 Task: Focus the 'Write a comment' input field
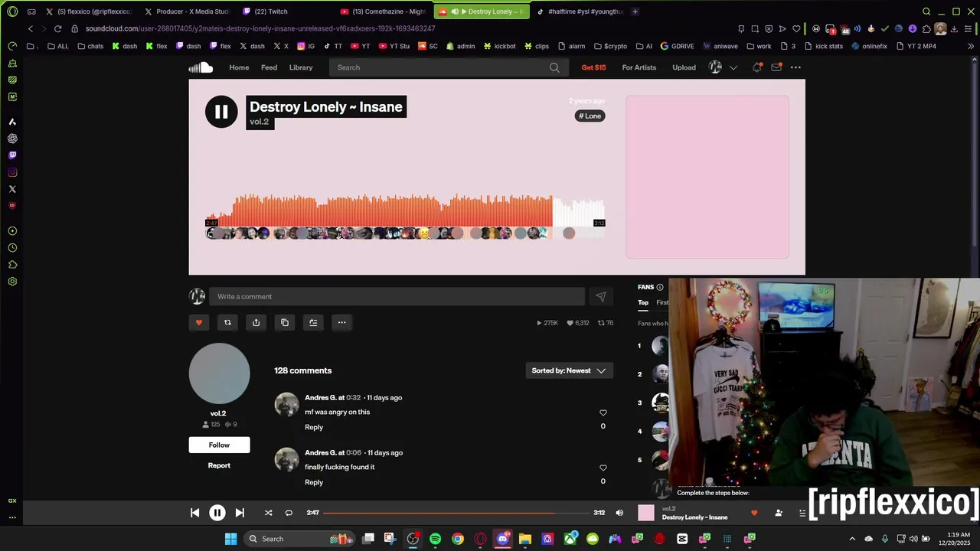[x=397, y=297]
